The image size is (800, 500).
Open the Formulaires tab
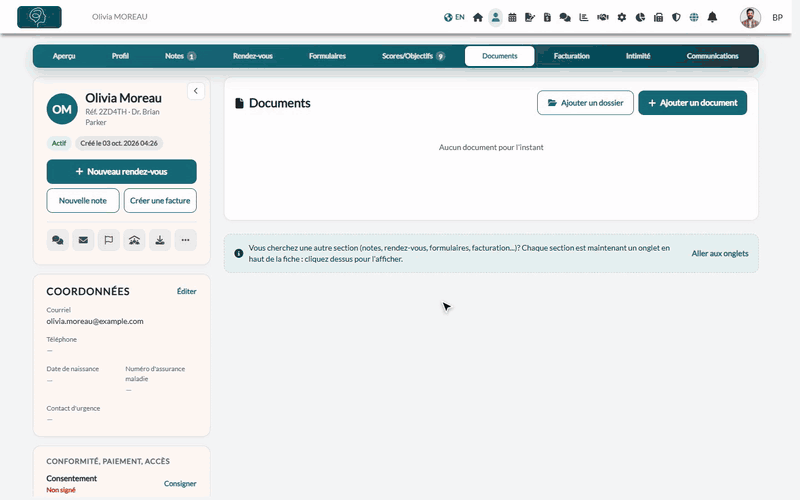point(327,56)
